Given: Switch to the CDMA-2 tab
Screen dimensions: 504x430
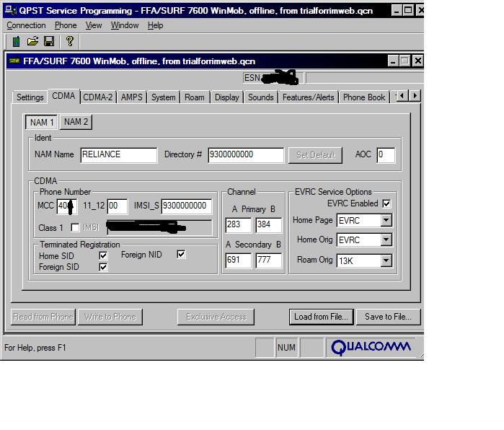Looking at the screenshot, I should tap(97, 97).
